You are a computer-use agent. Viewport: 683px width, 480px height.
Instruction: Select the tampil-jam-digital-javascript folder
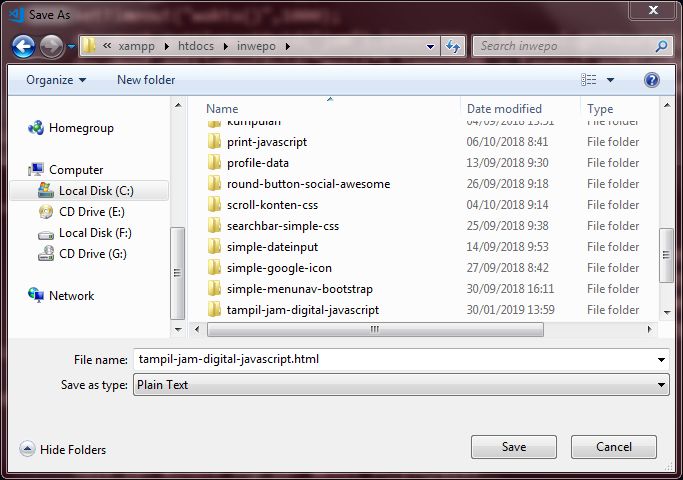[303, 310]
